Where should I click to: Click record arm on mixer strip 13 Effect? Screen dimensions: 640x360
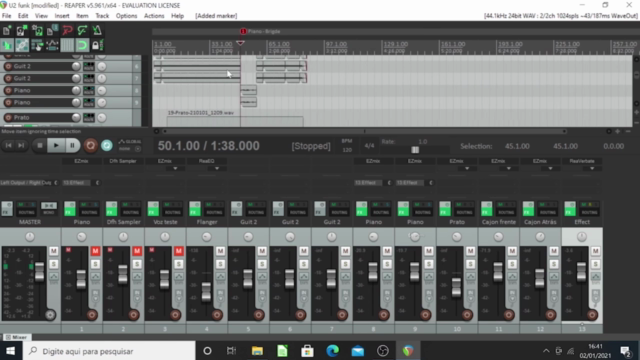pos(592,315)
